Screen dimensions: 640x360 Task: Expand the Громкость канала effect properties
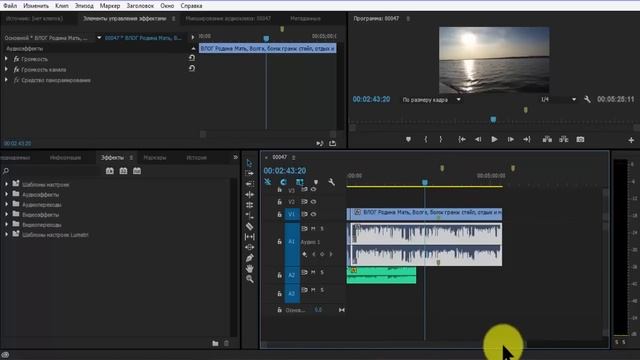click(6, 69)
